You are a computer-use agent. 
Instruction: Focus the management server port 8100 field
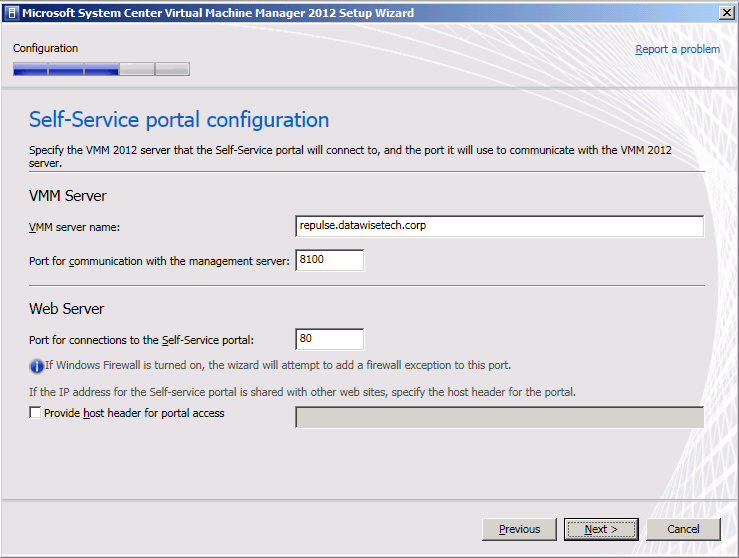coord(329,260)
